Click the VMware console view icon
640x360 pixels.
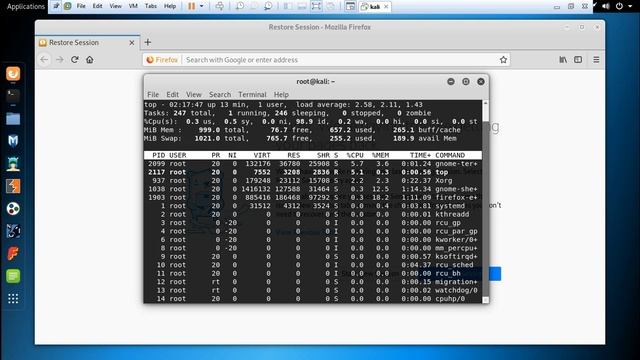tap(350, 6)
